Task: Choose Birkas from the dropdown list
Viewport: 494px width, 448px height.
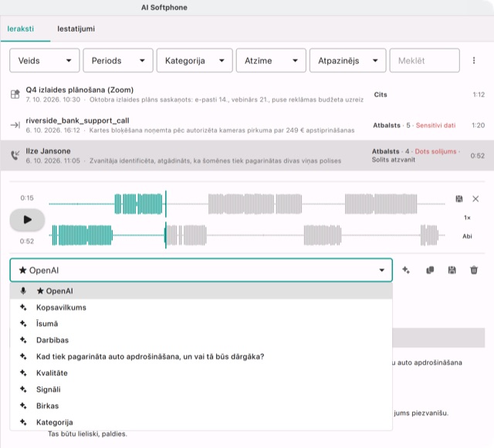Action: pos(201,406)
